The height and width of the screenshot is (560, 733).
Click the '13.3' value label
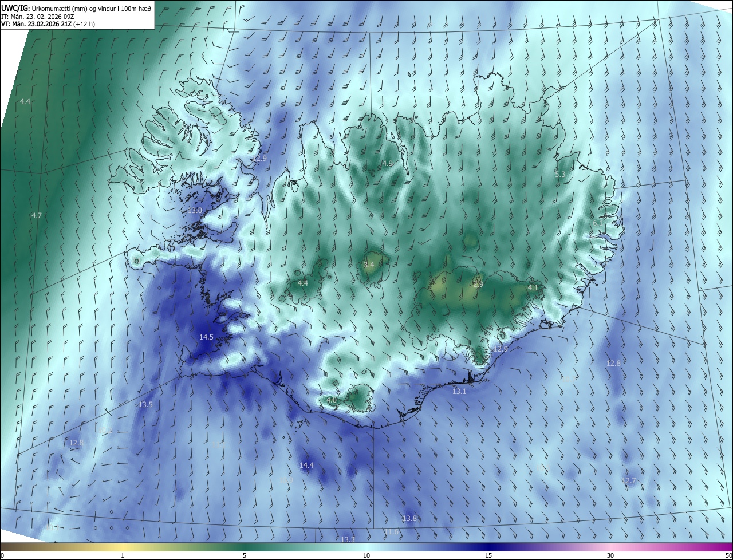(x=348, y=539)
